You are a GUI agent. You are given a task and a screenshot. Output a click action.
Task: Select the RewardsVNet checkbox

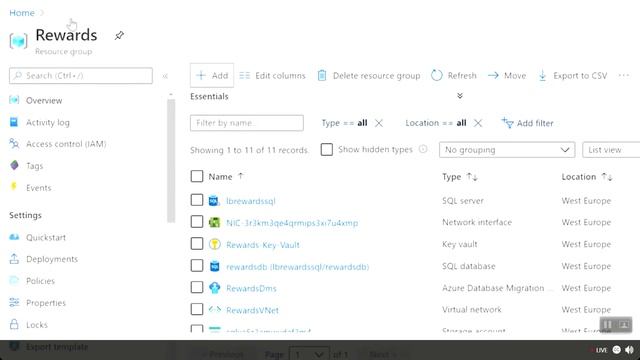click(197, 309)
